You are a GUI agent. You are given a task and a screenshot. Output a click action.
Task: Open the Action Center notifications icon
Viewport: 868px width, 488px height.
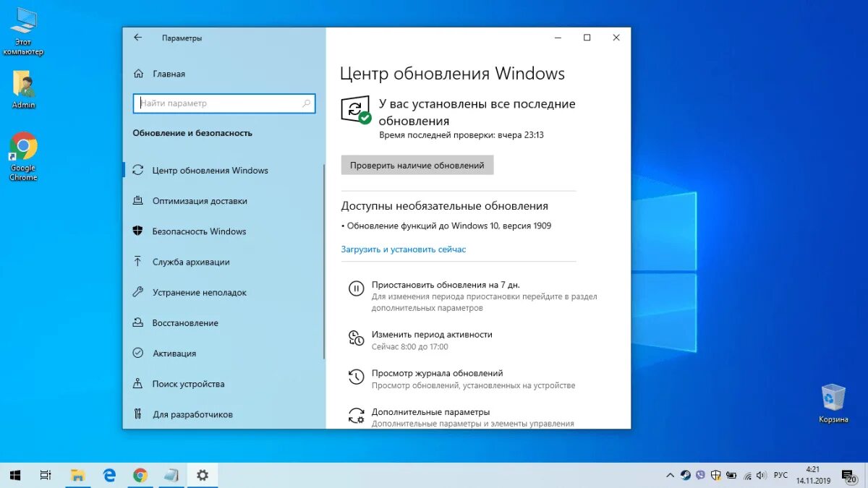point(848,476)
